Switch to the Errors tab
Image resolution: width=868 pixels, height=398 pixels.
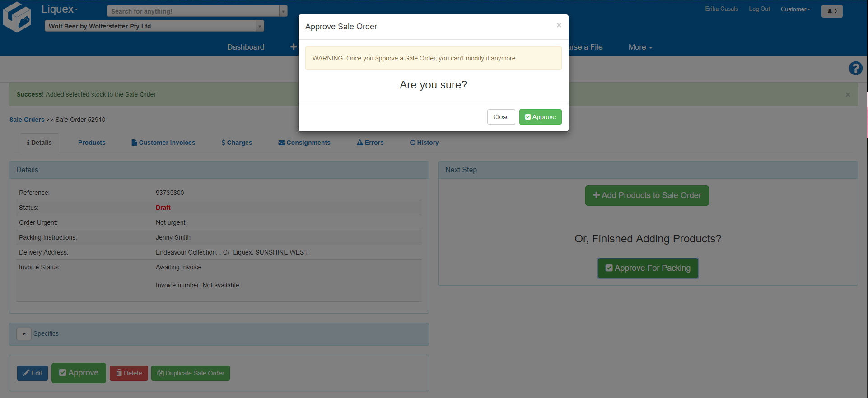point(370,143)
